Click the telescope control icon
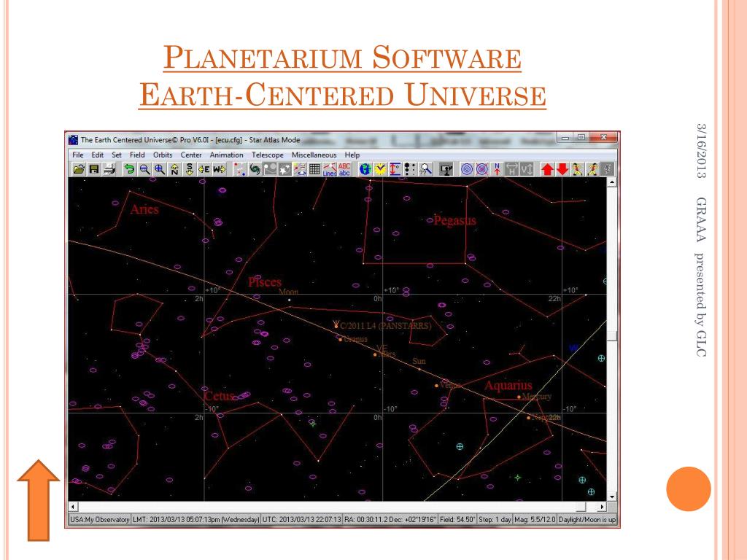747x560 pixels. [x=446, y=169]
